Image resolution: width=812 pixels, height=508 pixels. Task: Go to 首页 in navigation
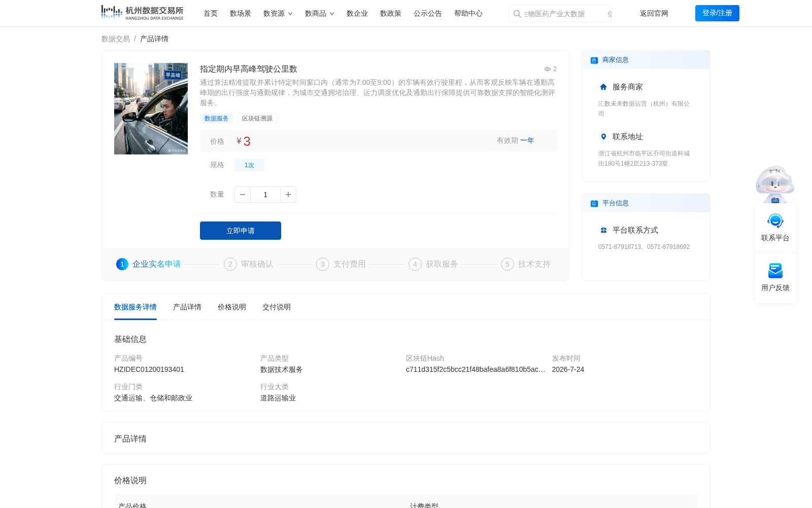pos(211,13)
